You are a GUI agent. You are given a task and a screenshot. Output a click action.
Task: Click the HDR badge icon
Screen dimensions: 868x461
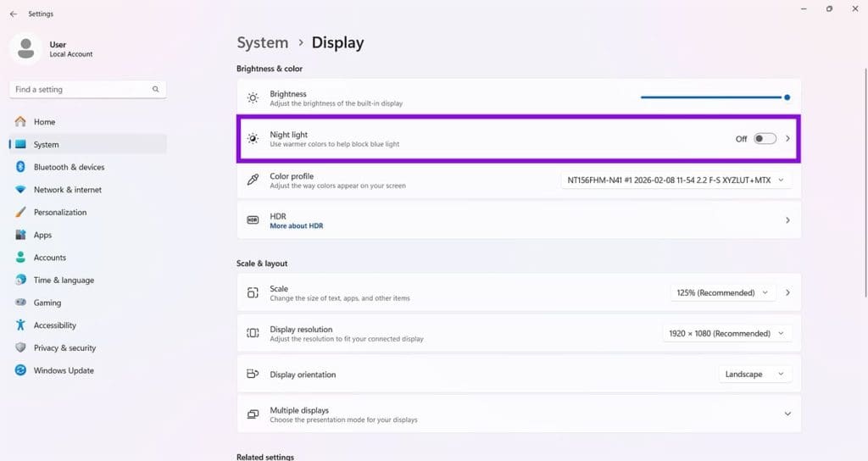pyautogui.click(x=253, y=219)
